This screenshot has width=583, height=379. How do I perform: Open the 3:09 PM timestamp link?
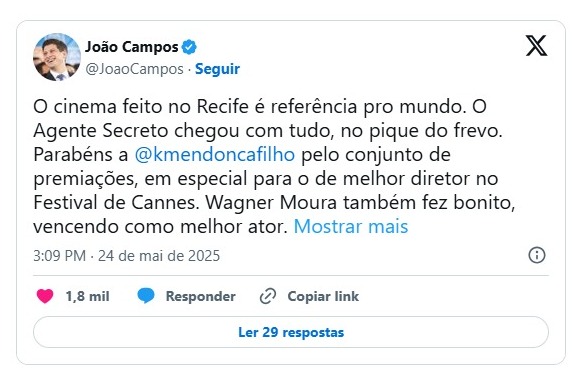coord(59,256)
